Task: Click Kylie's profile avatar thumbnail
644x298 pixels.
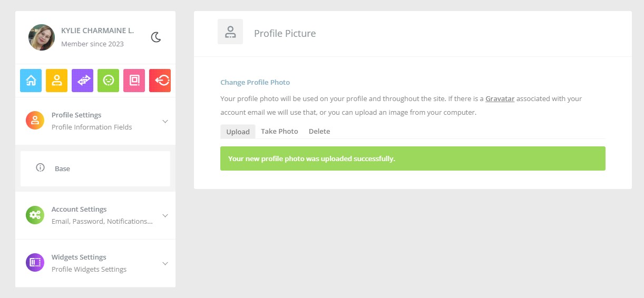Action: pos(42,37)
